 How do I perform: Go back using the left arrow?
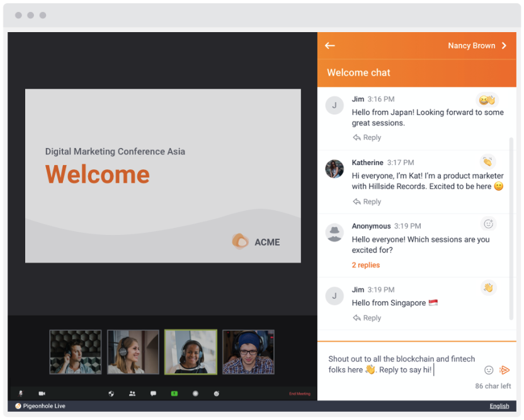coord(330,45)
